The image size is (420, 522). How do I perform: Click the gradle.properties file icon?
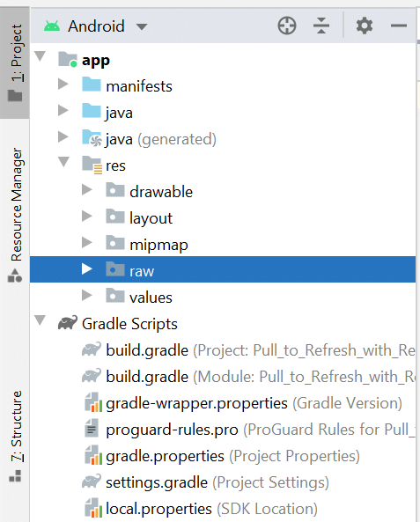(92, 455)
